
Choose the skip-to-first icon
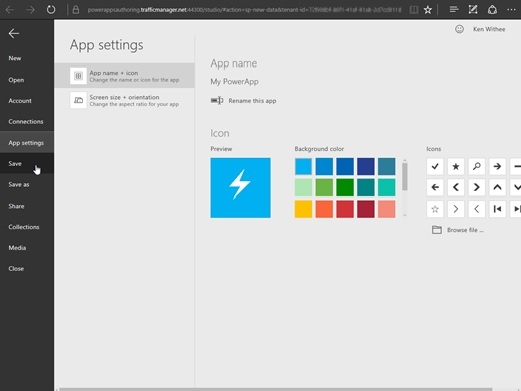point(497,209)
